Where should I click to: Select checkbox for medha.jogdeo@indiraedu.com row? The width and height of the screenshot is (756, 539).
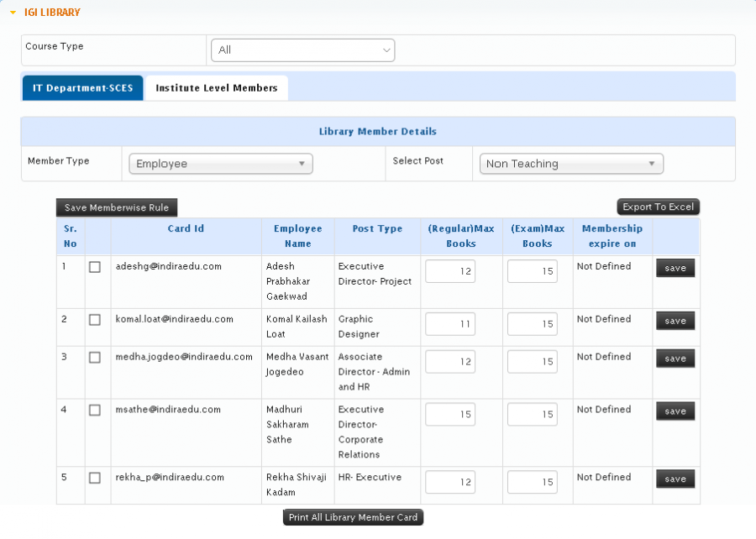(x=95, y=358)
